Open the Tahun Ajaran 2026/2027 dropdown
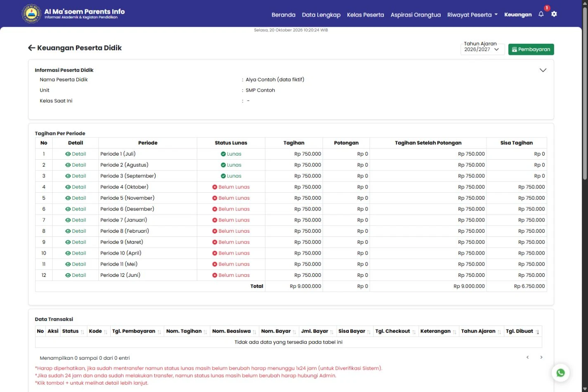Viewport: 588px width, 392px height. pyautogui.click(x=482, y=50)
